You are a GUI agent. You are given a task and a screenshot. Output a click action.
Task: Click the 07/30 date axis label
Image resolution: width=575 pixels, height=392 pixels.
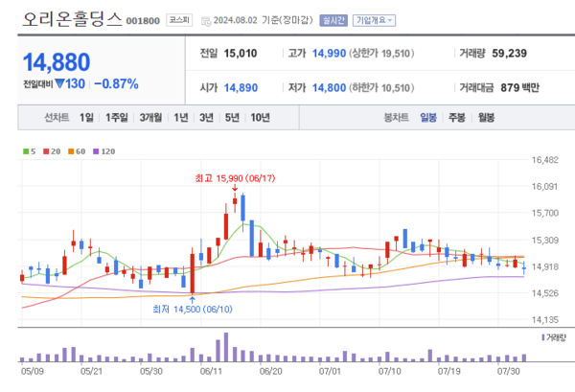coord(509,372)
